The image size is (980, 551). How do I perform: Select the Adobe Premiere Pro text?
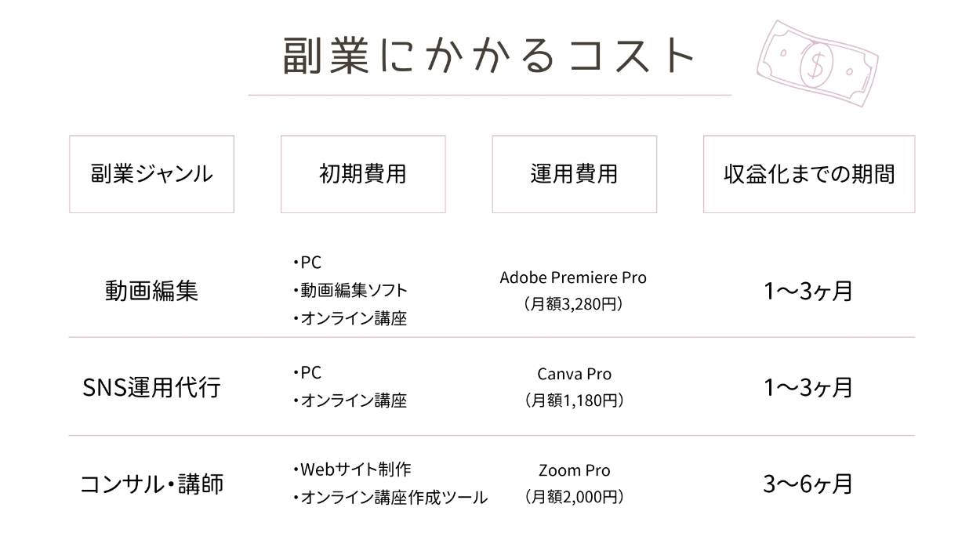click(573, 277)
